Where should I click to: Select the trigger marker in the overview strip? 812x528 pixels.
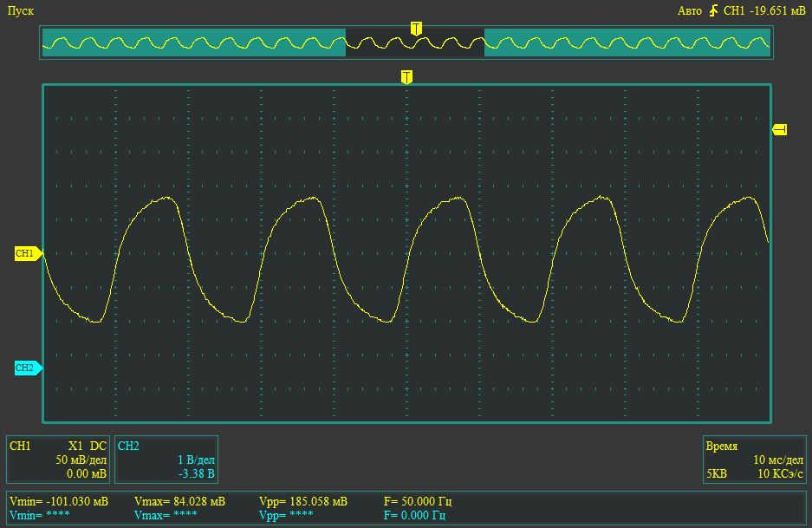coord(416,29)
